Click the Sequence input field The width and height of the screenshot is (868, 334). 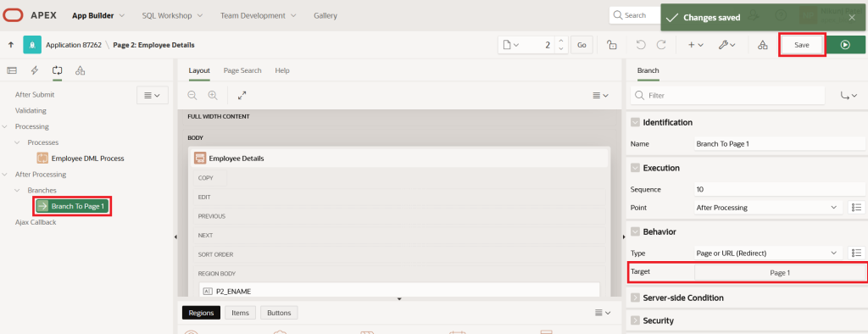coord(780,189)
